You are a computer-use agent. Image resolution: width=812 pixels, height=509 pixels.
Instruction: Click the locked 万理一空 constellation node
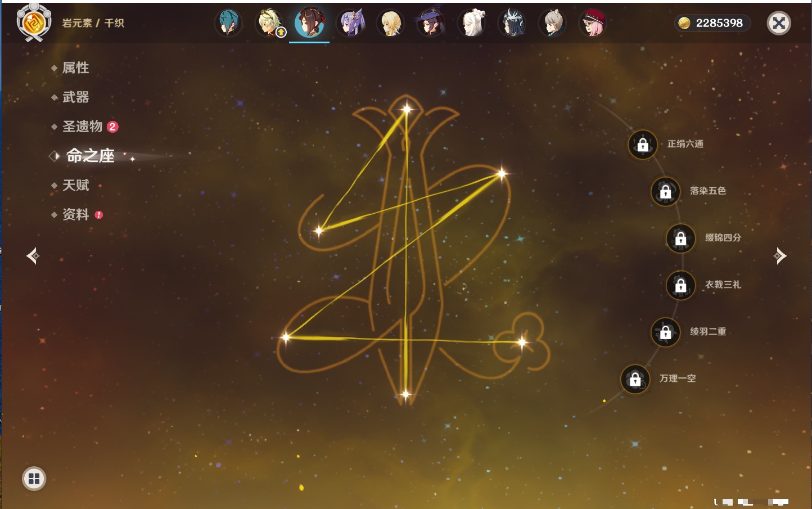click(635, 379)
